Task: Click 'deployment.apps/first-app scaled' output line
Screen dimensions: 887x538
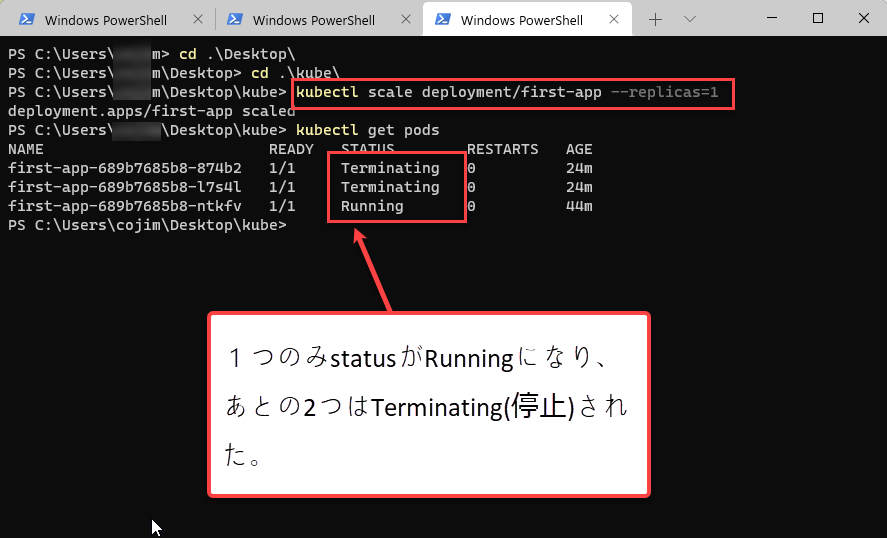Action: pyautogui.click(x=151, y=111)
